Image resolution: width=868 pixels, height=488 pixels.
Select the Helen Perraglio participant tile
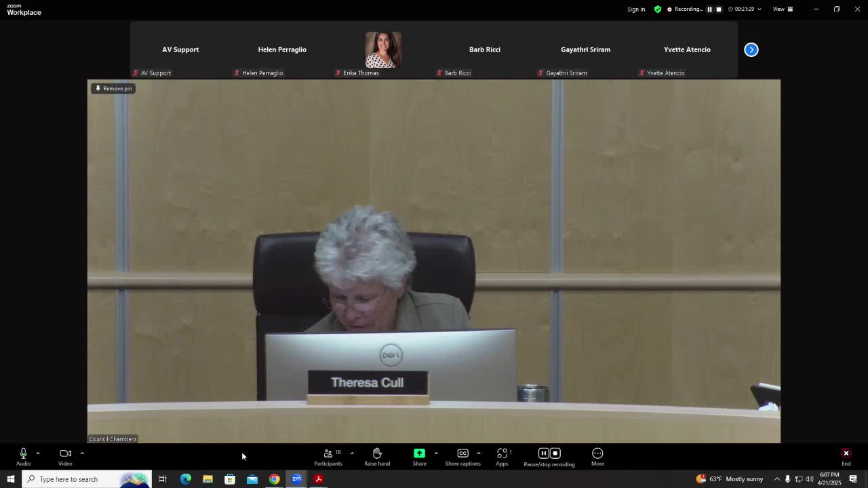282,50
